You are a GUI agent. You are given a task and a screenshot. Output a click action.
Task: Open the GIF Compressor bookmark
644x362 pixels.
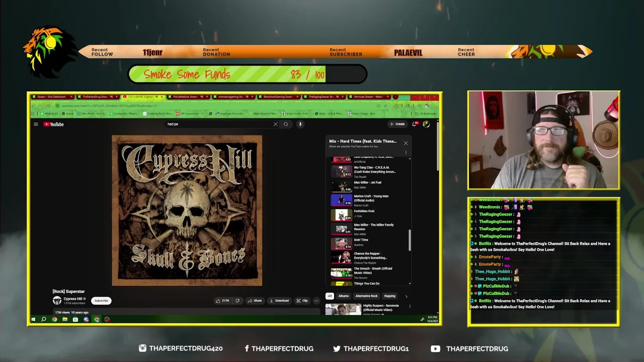coord(191,114)
